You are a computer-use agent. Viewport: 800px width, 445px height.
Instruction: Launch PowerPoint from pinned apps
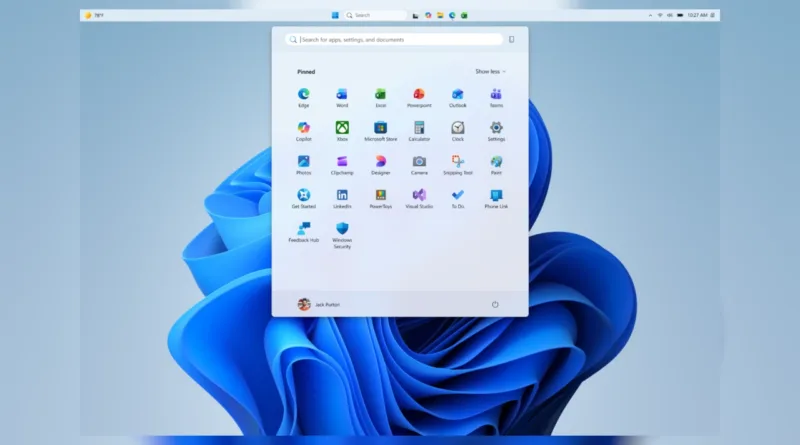[419, 97]
